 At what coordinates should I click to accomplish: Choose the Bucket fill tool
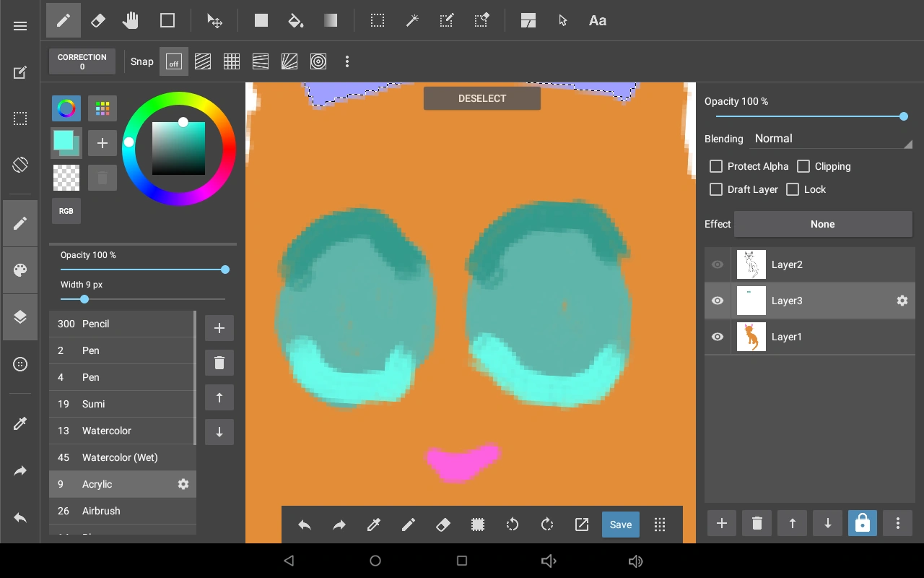point(295,21)
